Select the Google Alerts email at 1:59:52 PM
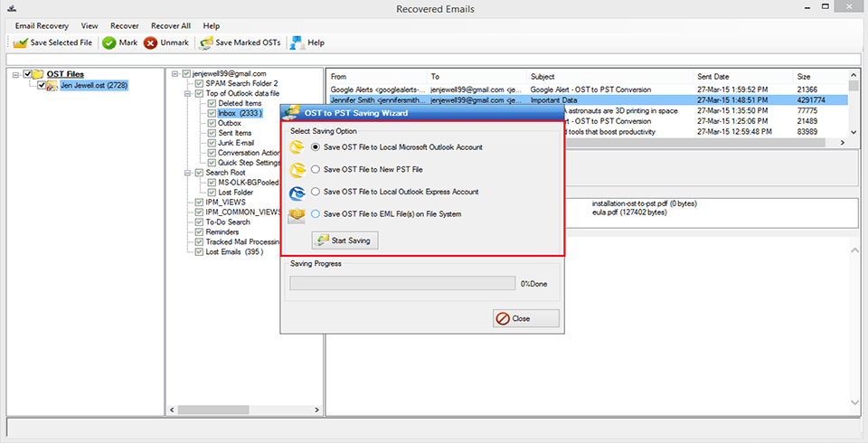 pos(587,90)
